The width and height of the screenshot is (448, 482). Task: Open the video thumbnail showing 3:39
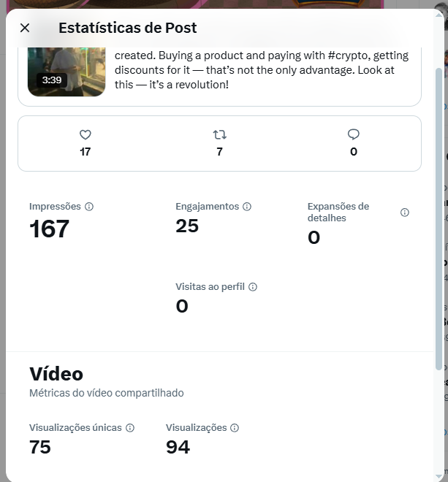coord(67,72)
